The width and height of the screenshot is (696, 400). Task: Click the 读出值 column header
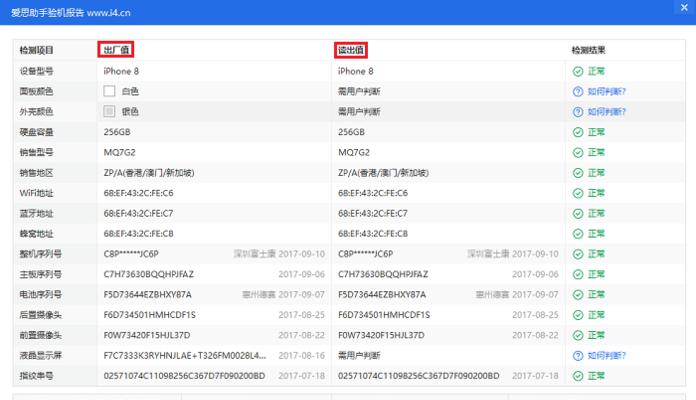pos(351,50)
